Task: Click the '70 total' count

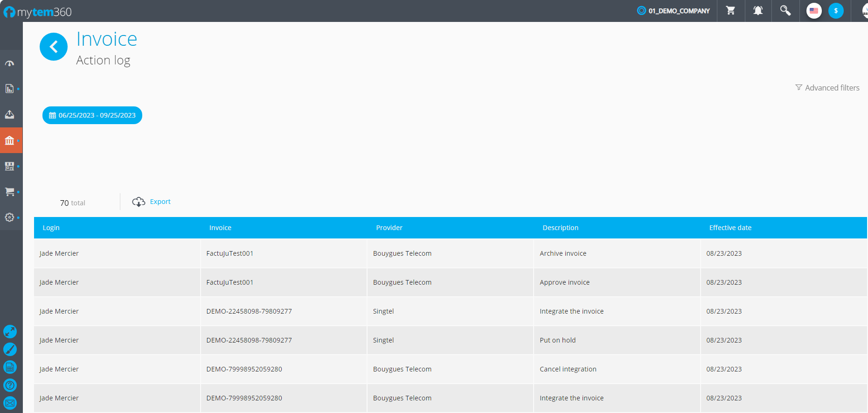Action: 72,203
